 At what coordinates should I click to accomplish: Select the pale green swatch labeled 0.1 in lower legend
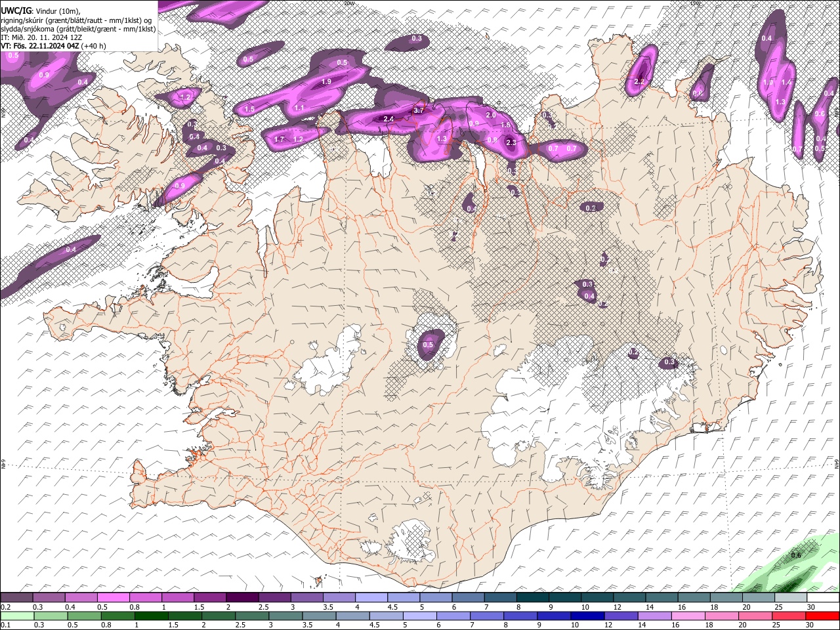[17, 616]
